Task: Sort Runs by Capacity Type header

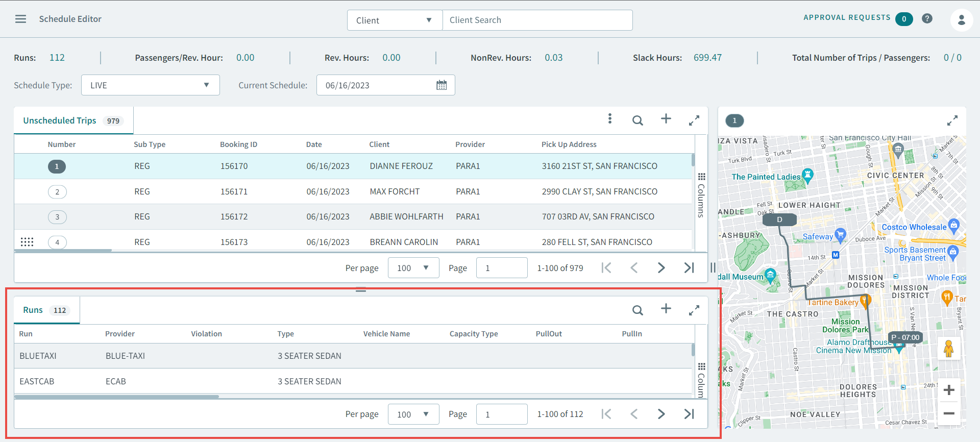Action: pos(474,334)
